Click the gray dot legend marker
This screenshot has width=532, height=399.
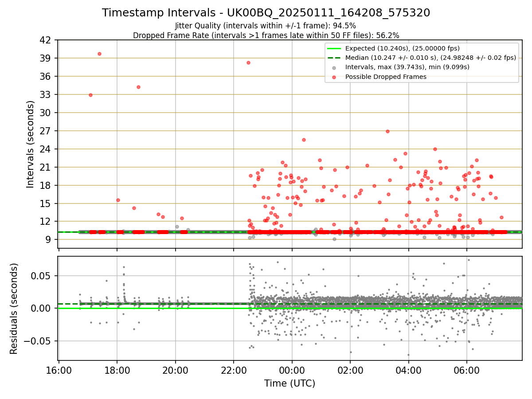334,67
